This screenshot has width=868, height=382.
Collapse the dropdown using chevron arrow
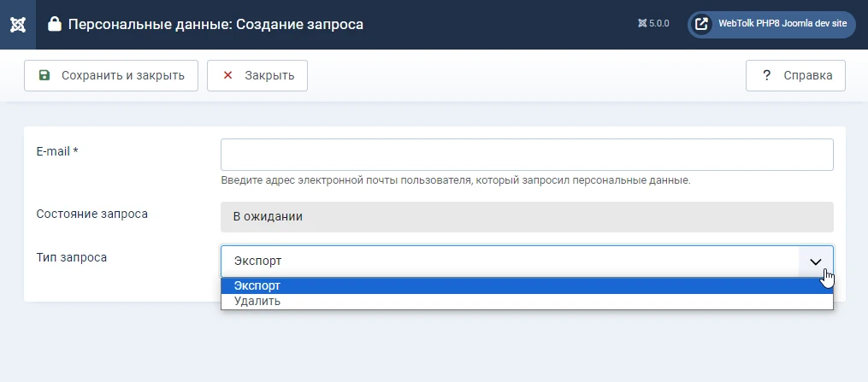(x=816, y=262)
